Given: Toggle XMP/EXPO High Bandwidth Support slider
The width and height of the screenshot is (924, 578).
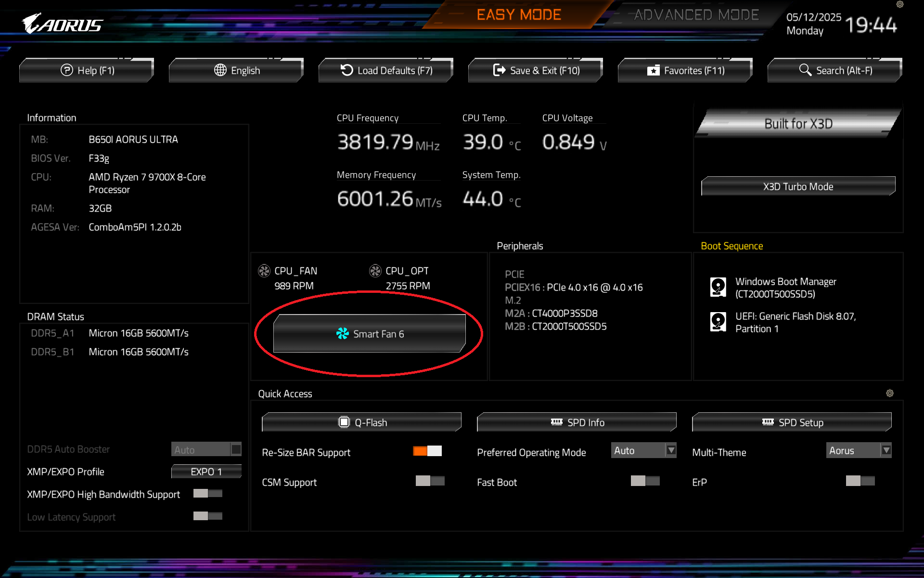Looking at the screenshot, I should coord(207,493).
